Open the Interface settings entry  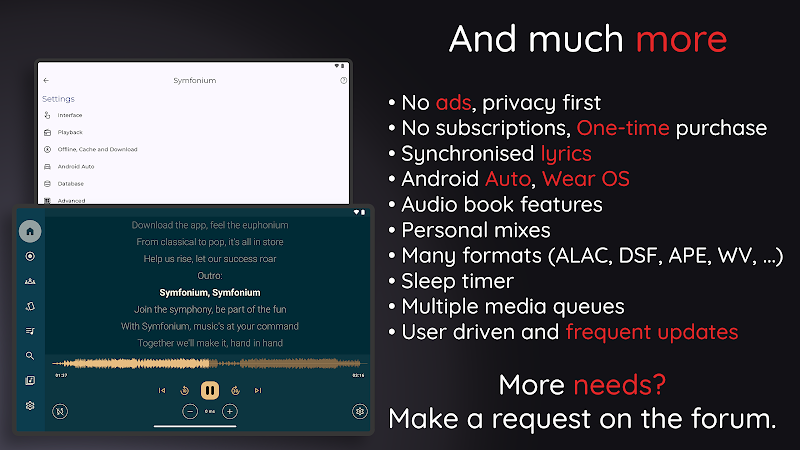(x=70, y=115)
